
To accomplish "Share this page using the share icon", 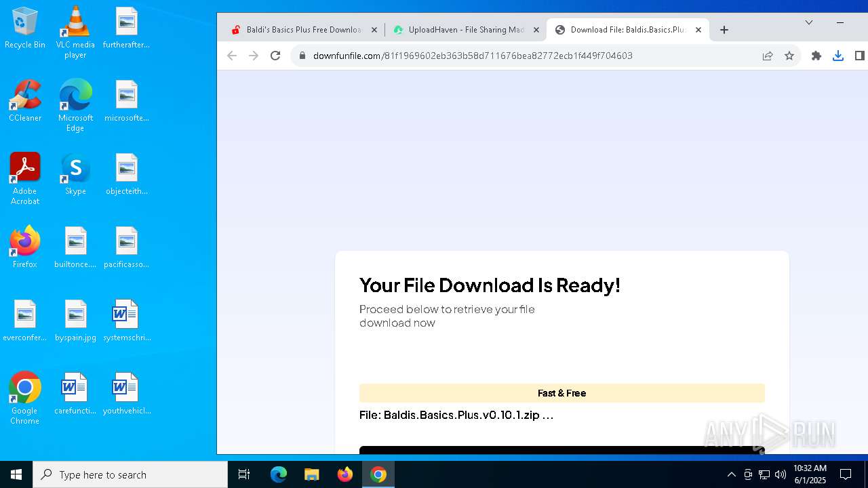I will (x=768, y=56).
